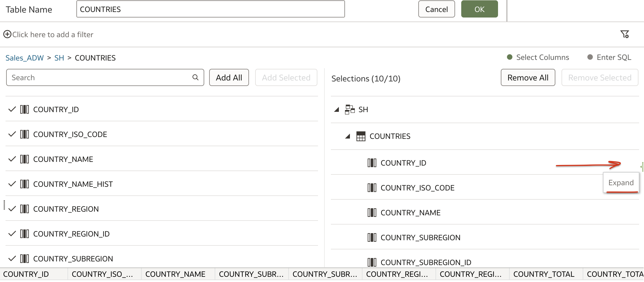Toggle checkmark for COUNTRY_NAME_HIST
Viewport: 644px width, 282px height.
pos(12,184)
